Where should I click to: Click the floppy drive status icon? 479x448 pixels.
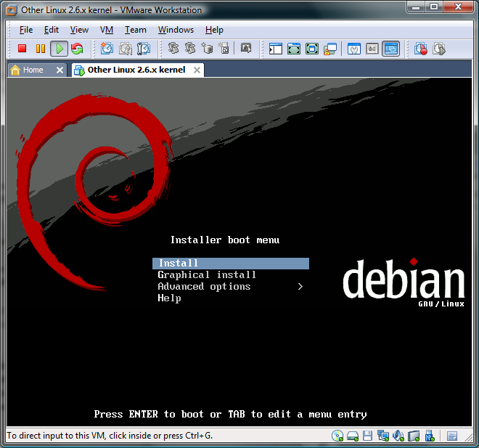367,436
